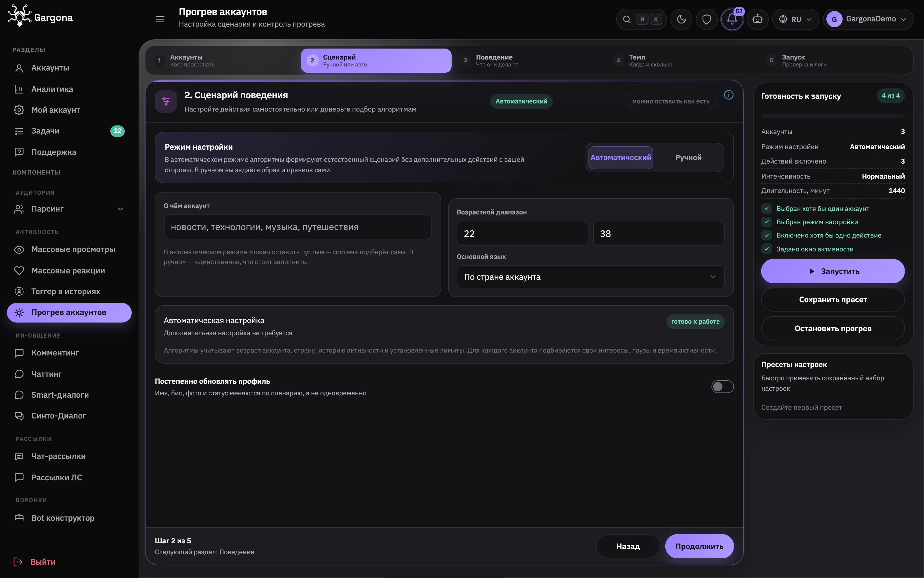Toggle dark mode with the moon icon
This screenshot has width=924, height=578.
click(x=681, y=19)
